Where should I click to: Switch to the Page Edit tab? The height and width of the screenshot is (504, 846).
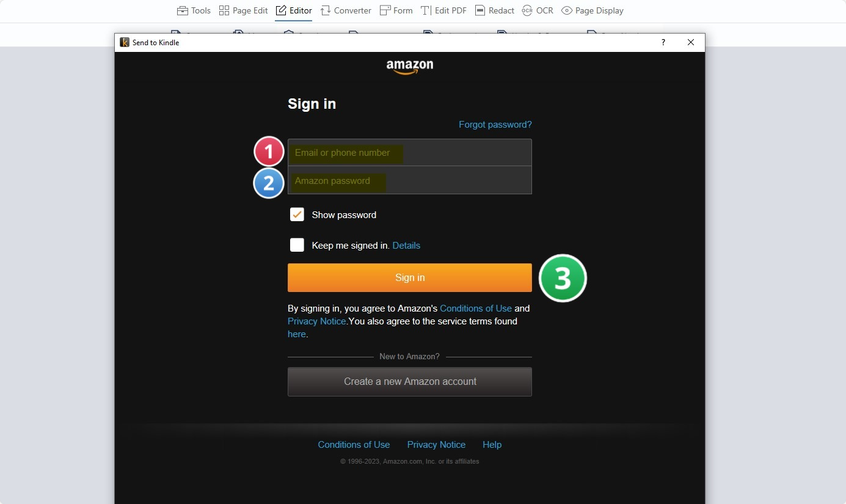(x=243, y=10)
